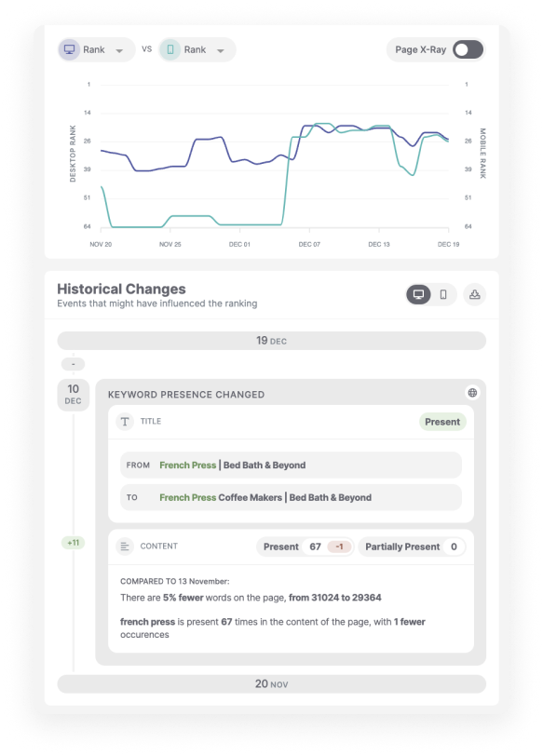Click DEC 07 point on chart axis

point(309,245)
